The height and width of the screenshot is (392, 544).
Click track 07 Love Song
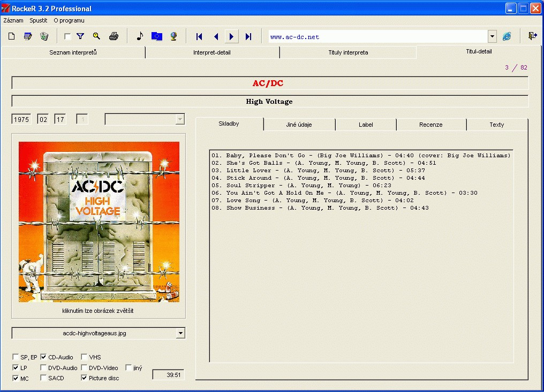point(313,201)
